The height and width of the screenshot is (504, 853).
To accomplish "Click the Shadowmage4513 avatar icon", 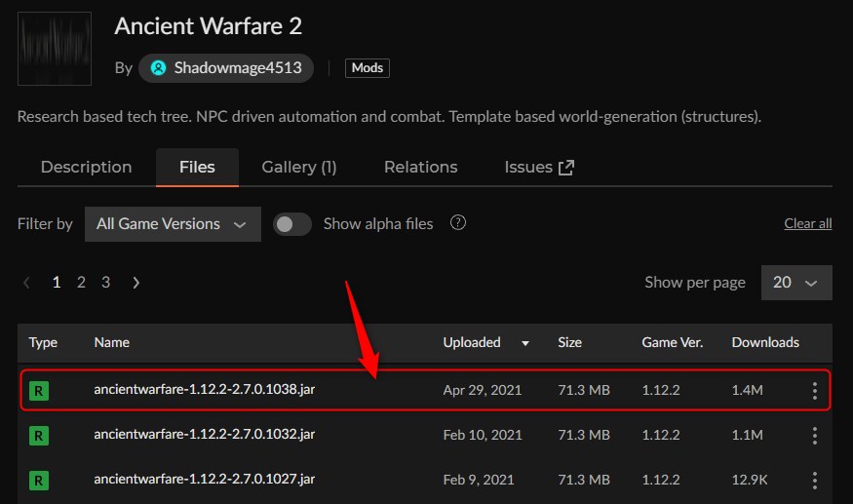I will tap(158, 68).
